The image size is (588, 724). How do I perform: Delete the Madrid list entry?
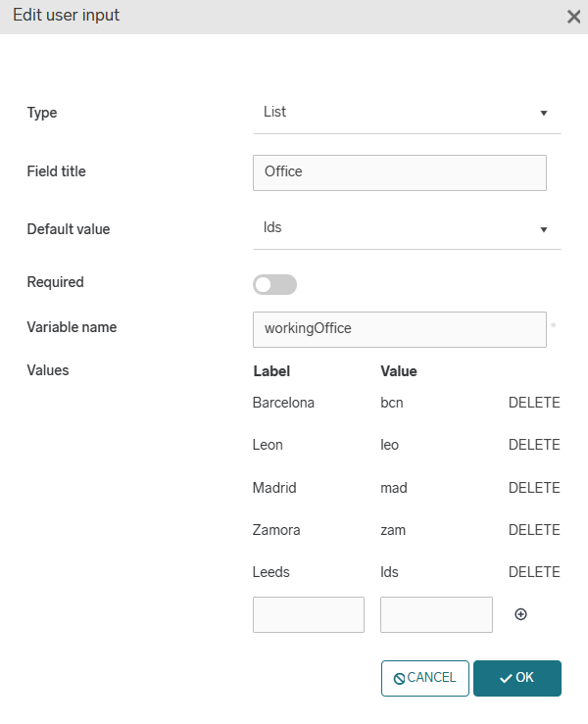[533, 488]
